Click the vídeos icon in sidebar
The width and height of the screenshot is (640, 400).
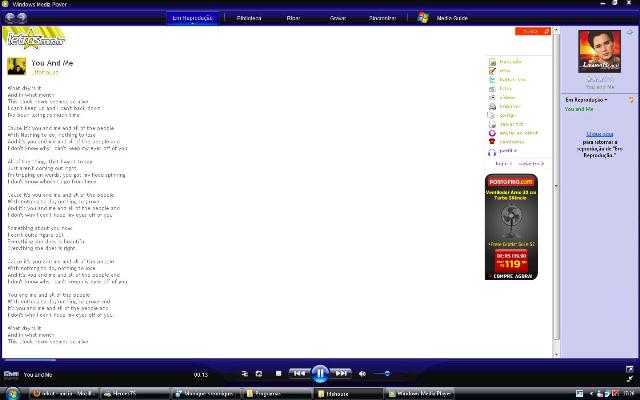(492, 98)
